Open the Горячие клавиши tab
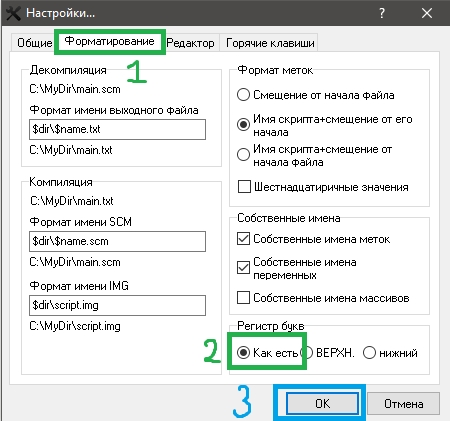The width and height of the screenshot is (450, 421). (x=270, y=43)
